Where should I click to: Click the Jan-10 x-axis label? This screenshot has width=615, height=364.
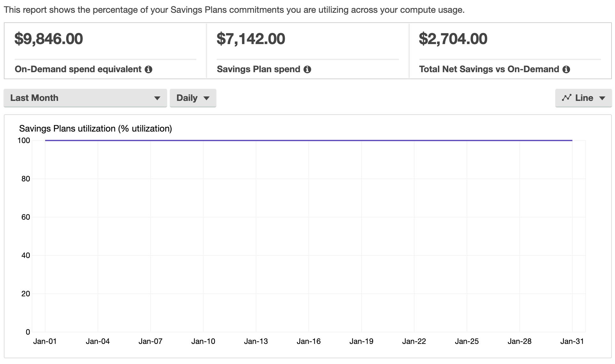pos(203,341)
